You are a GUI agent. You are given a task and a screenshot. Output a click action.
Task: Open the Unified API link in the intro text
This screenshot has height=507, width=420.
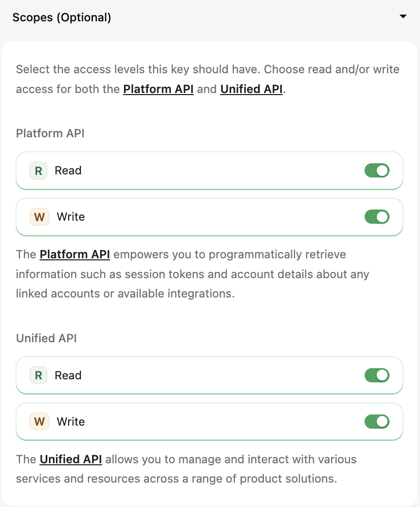click(251, 89)
